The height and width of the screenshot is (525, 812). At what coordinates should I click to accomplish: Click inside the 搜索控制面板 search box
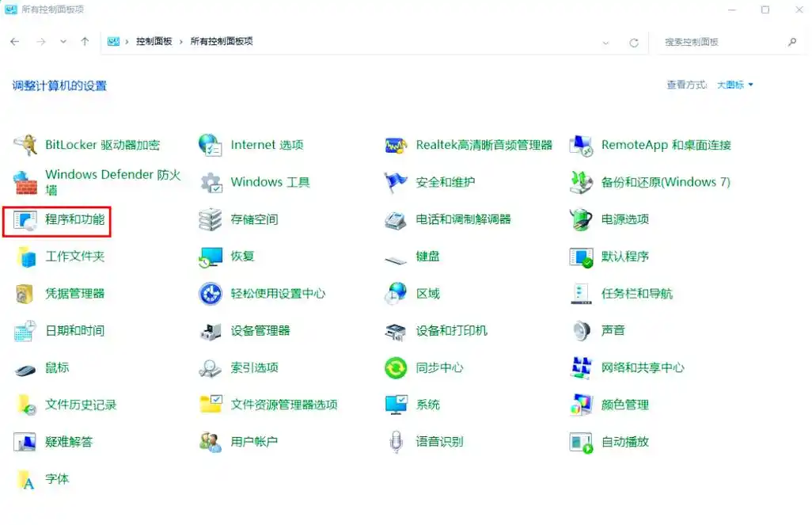(x=720, y=41)
